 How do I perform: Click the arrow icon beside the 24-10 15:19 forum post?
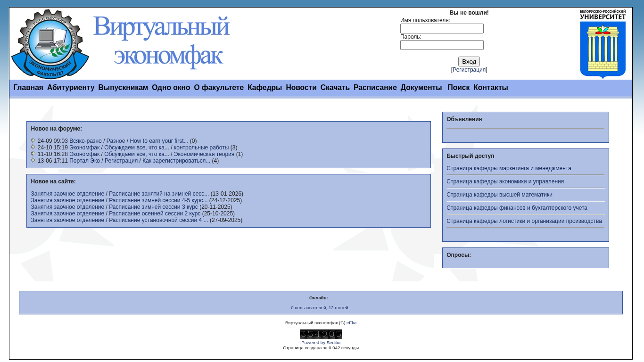tap(33, 147)
